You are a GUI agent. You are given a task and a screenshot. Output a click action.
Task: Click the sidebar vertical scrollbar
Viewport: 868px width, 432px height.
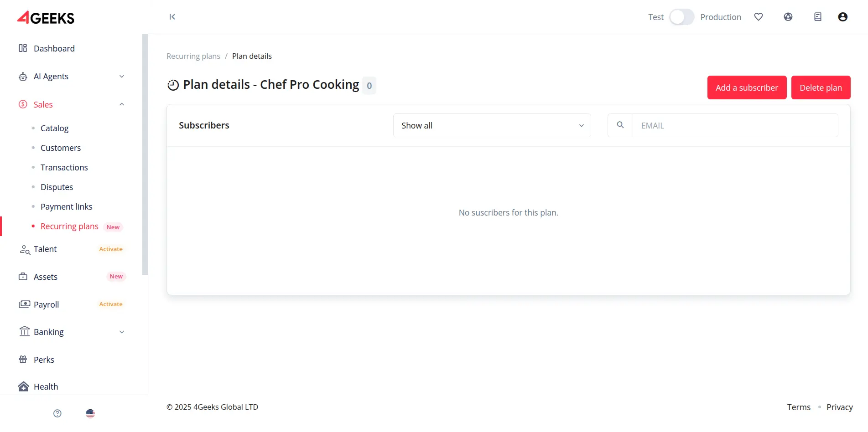point(145,155)
